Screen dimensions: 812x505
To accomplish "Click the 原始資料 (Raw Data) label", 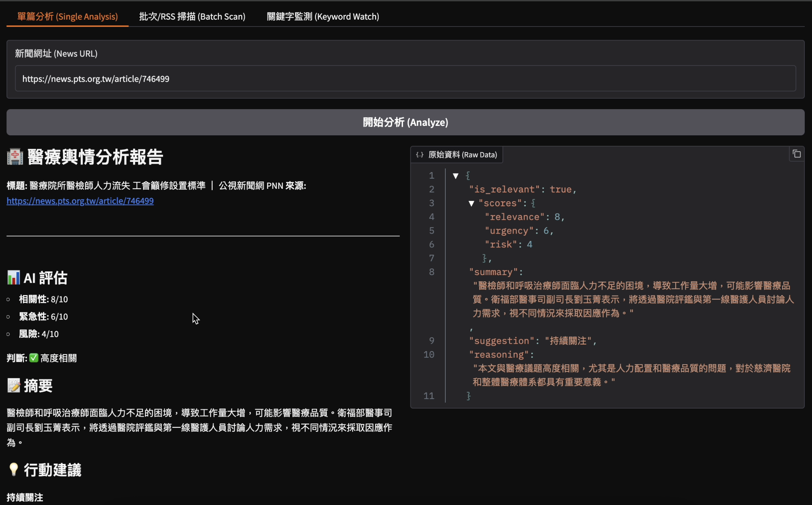I will (462, 155).
